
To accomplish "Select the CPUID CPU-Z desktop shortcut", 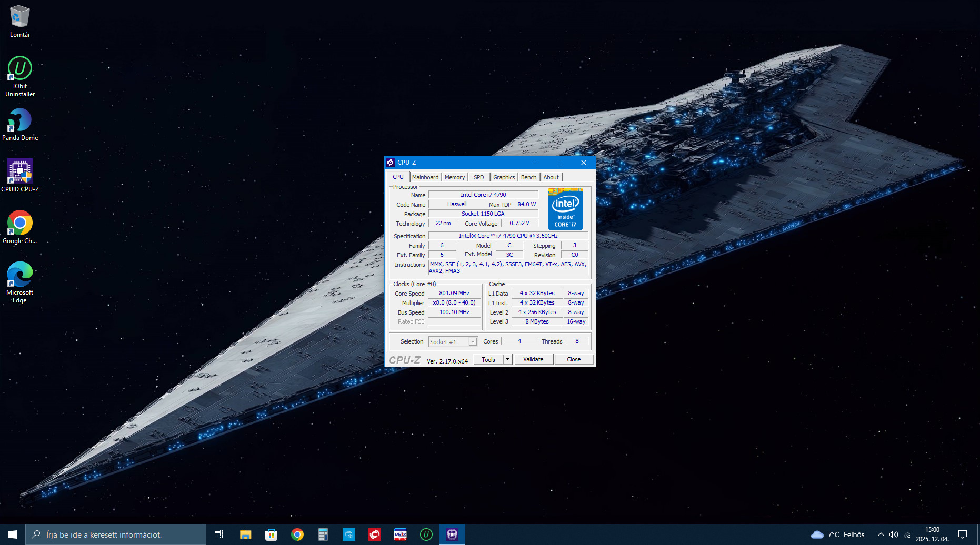I will click(20, 176).
